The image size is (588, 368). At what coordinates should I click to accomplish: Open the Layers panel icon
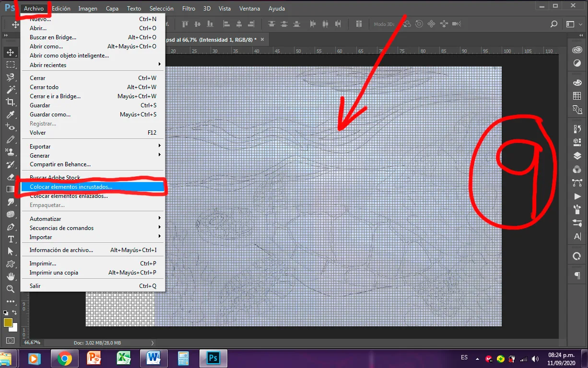click(x=577, y=156)
